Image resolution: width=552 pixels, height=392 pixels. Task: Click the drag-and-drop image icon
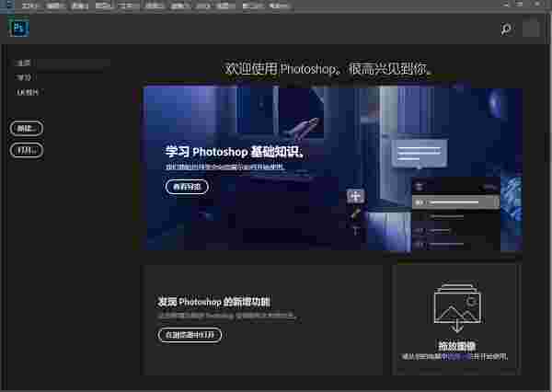pyautogui.click(x=457, y=306)
